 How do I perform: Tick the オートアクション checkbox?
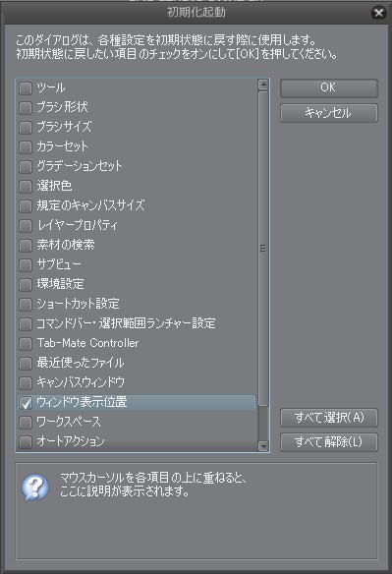tap(26, 442)
